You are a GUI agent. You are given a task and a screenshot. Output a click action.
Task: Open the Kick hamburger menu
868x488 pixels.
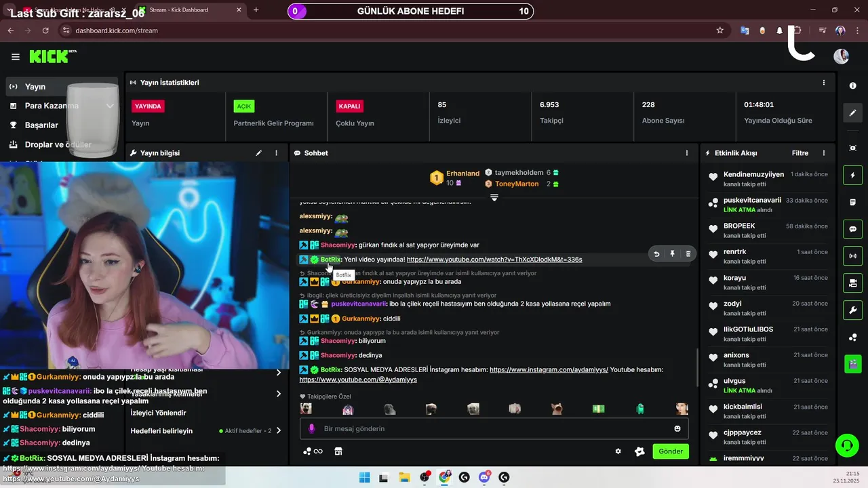16,57
